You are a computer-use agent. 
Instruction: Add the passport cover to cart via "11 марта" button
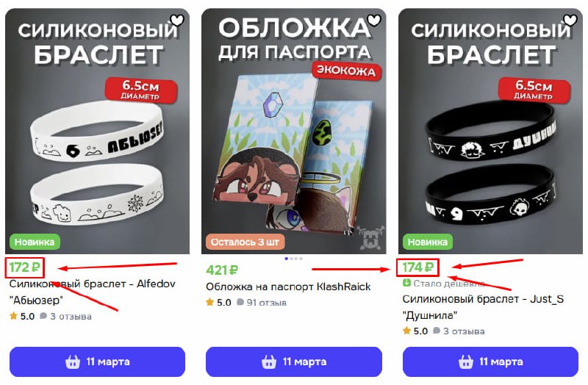(293, 361)
